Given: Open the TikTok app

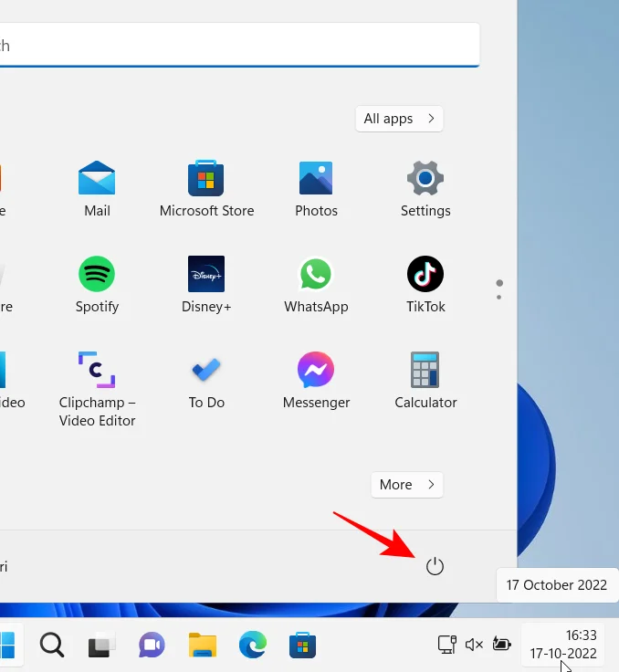Looking at the screenshot, I should pyautogui.click(x=425, y=285).
